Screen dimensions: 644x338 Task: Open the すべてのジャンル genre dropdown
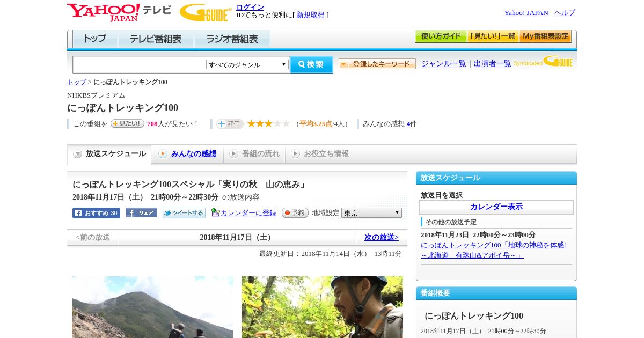click(247, 64)
